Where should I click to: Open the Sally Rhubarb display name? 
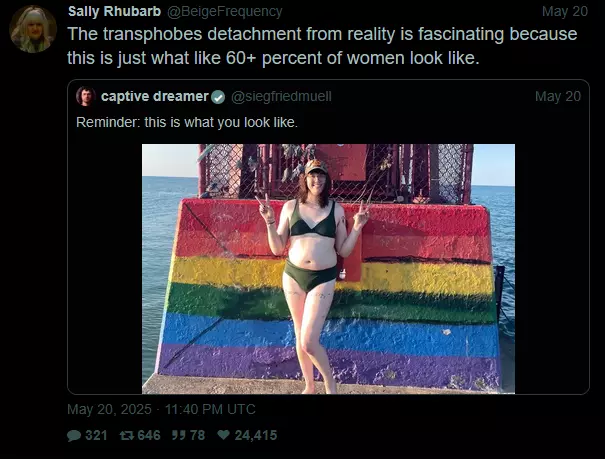(114, 12)
